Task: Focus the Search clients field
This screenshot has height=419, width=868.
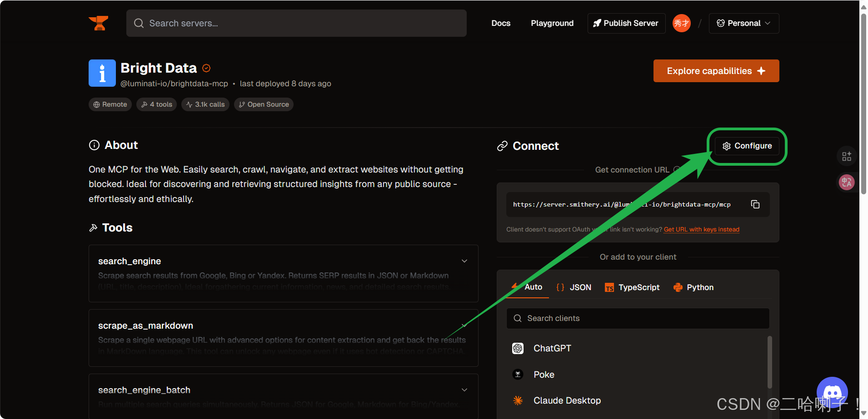Action: [638, 318]
